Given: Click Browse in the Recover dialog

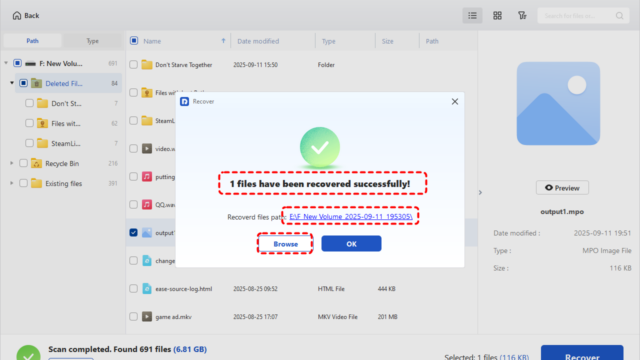Looking at the screenshot, I should (285, 244).
